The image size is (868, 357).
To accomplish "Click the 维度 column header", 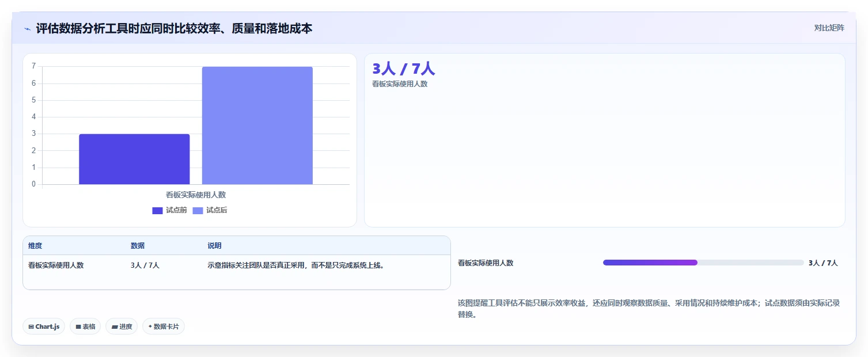I will point(35,246).
